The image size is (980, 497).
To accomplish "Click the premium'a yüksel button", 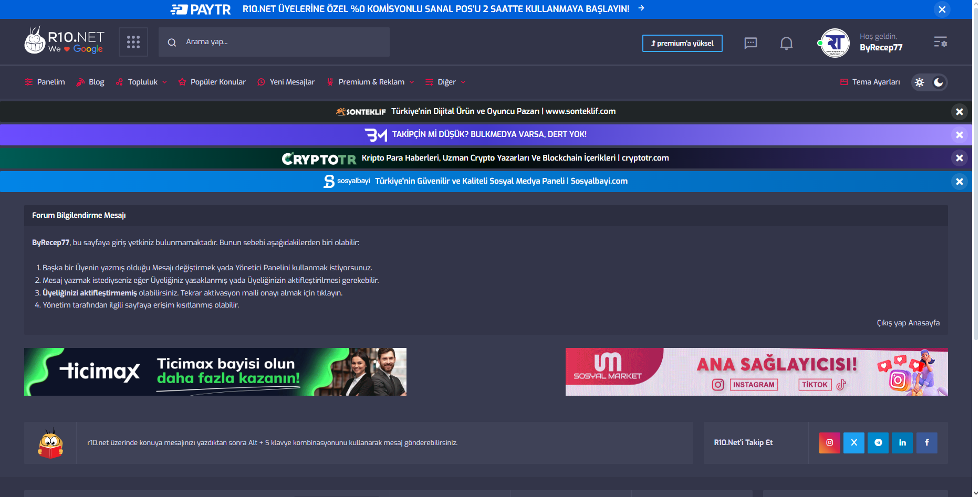I will [682, 44].
